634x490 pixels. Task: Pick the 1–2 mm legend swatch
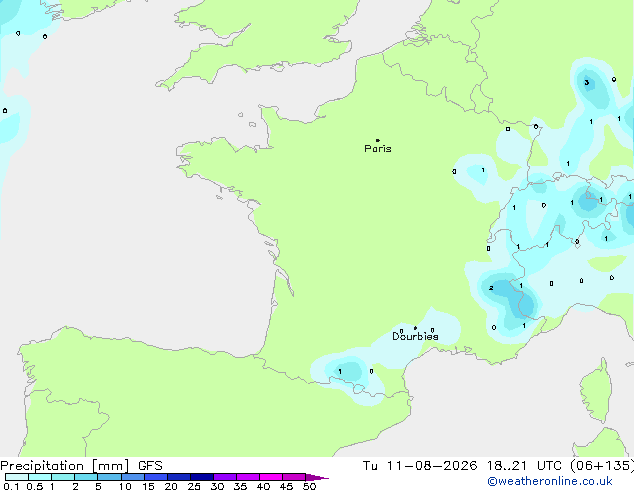point(63,477)
